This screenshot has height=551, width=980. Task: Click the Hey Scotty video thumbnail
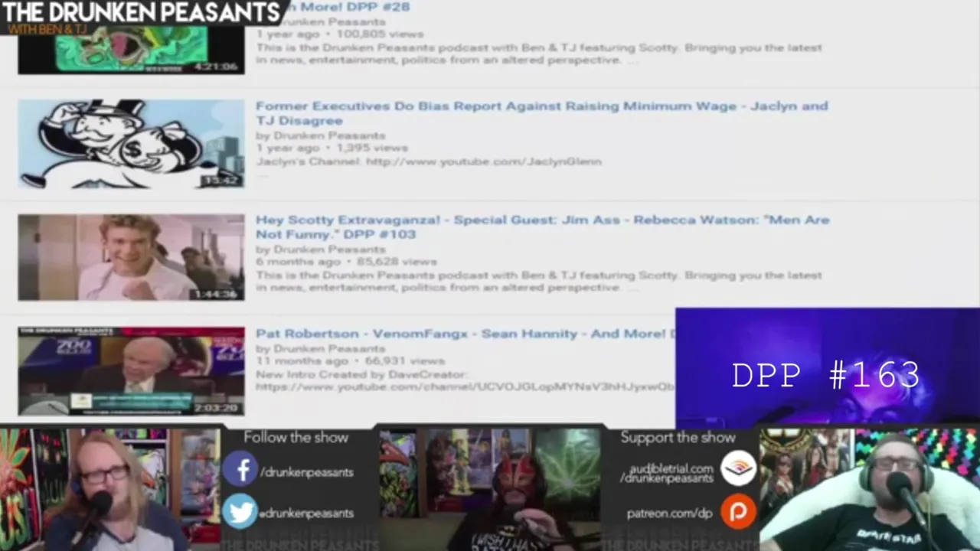tap(131, 257)
